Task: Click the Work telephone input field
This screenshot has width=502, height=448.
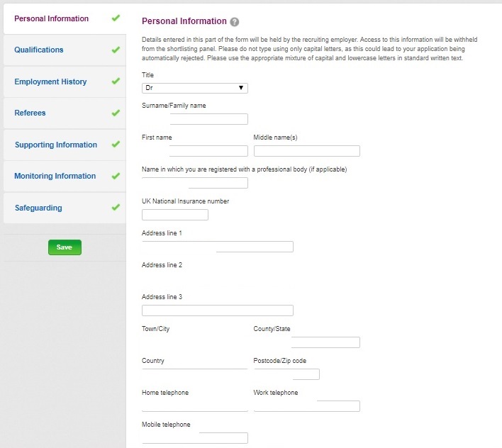Action: click(x=307, y=406)
